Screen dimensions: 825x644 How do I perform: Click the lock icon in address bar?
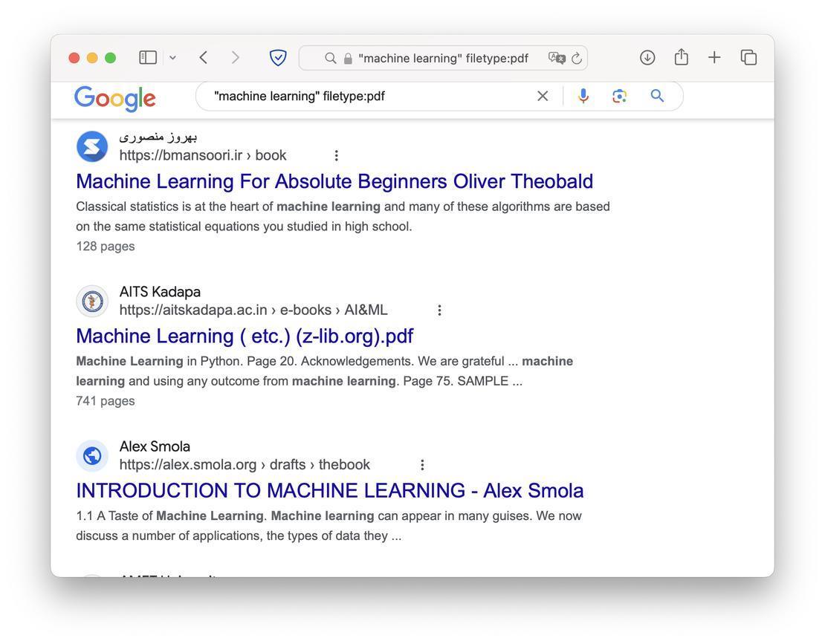click(348, 59)
